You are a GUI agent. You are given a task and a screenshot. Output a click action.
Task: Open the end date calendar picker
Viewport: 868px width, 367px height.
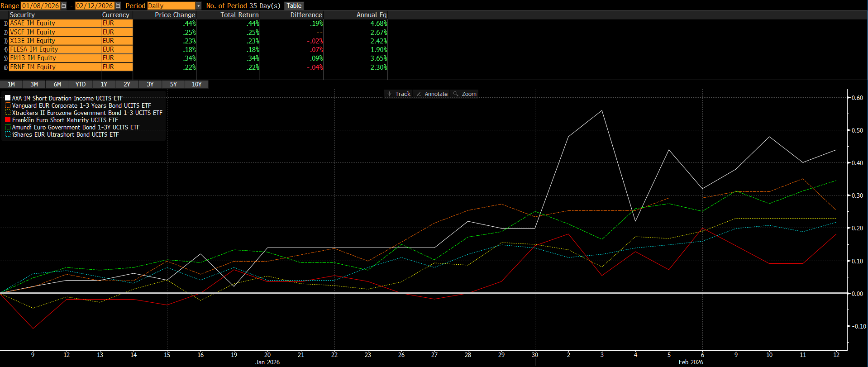(118, 6)
